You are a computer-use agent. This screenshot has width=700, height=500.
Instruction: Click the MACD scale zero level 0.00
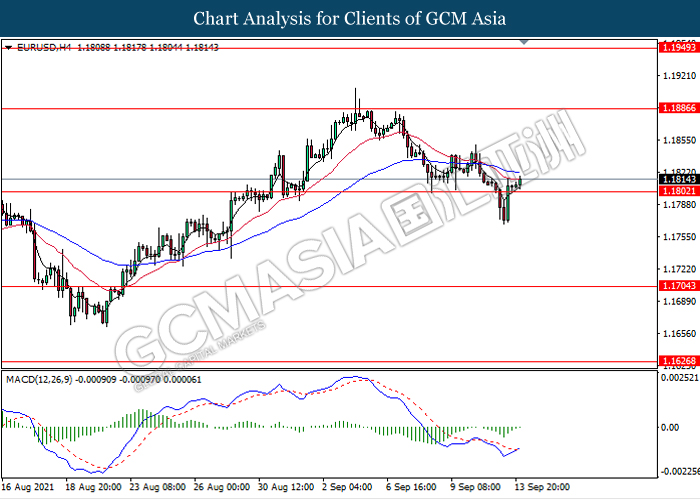tap(670, 428)
